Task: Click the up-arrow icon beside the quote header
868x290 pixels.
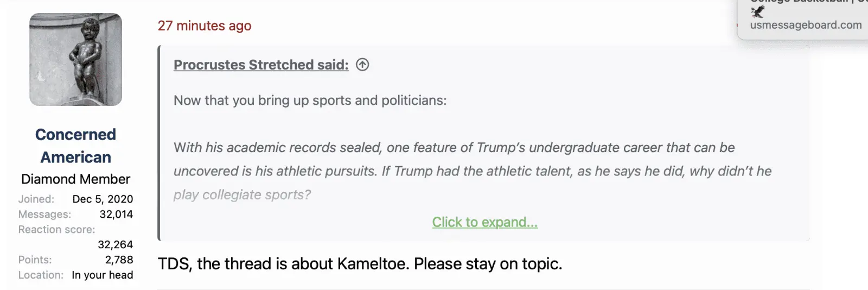Action: (x=362, y=65)
